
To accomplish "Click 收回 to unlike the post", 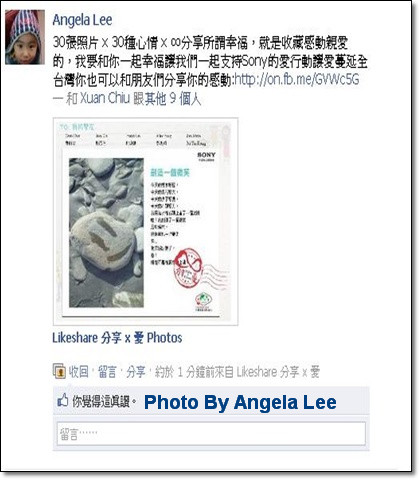I will pyautogui.click(x=79, y=371).
